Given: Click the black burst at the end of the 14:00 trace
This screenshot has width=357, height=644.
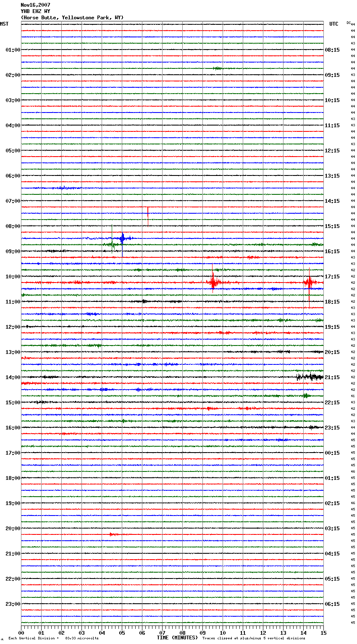Looking at the screenshot, I should [310, 377].
